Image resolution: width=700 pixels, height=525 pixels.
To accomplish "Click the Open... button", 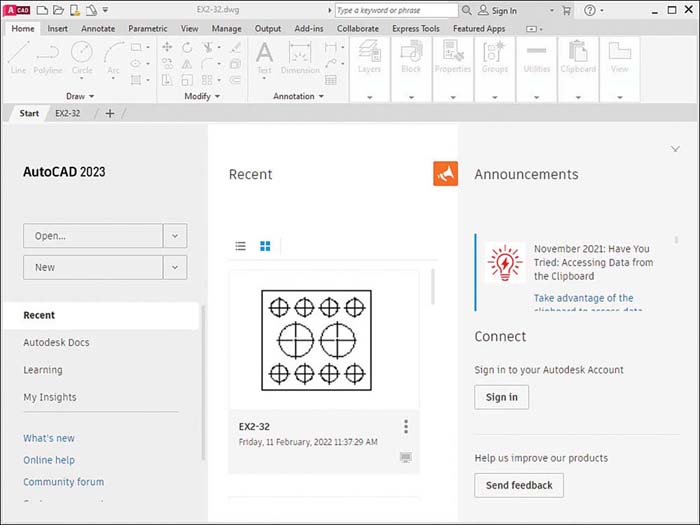I will (x=93, y=236).
